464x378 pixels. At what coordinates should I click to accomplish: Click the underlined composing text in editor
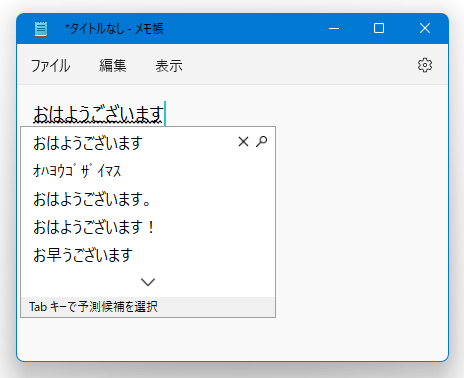click(x=98, y=114)
